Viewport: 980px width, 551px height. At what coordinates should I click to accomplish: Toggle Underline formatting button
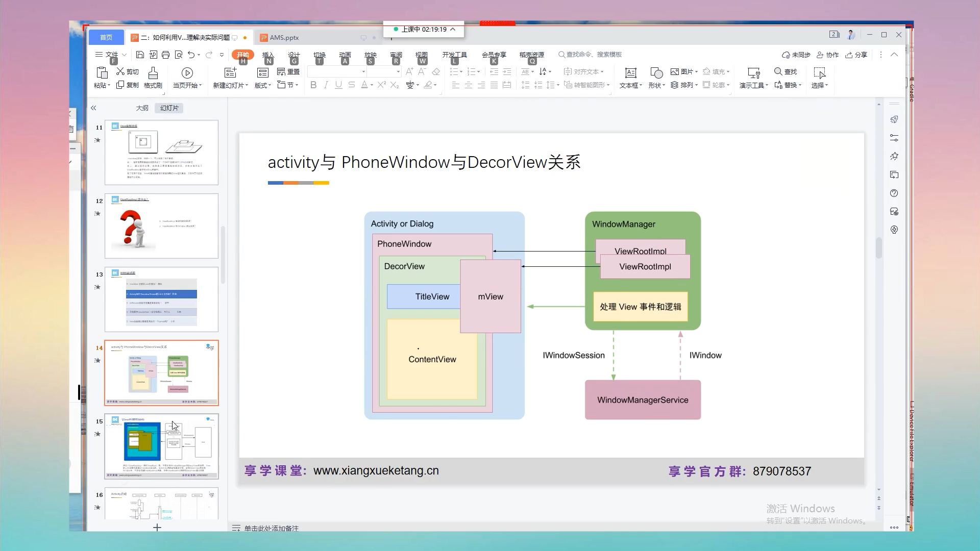pos(338,85)
